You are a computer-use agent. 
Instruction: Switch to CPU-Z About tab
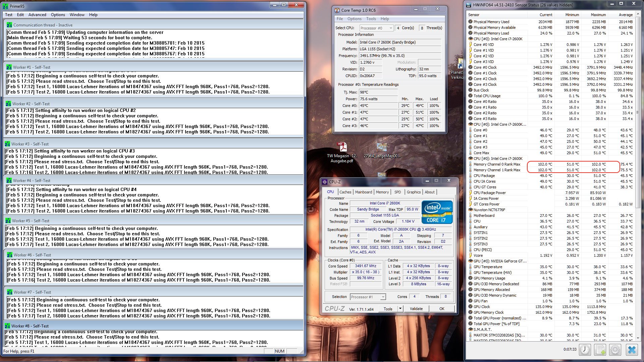[430, 192]
